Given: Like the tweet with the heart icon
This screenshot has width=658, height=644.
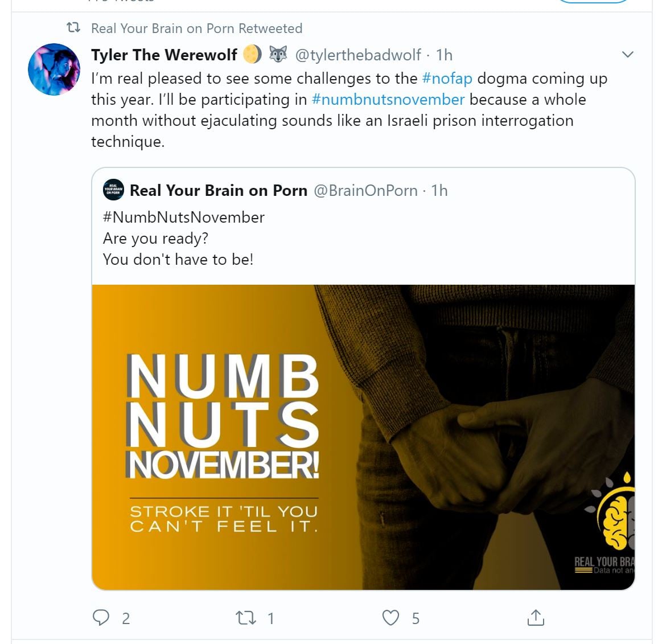Looking at the screenshot, I should click(390, 618).
